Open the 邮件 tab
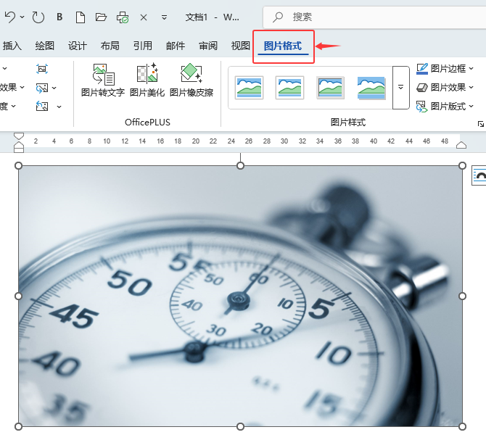This screenshot has width=486, height=448. tap(176, 46)
